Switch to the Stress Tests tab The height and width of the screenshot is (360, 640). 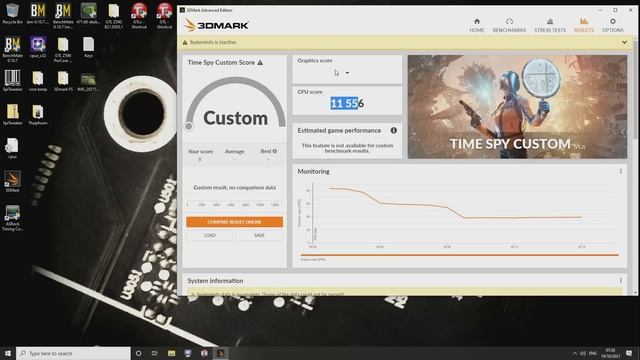coord(550,25)
